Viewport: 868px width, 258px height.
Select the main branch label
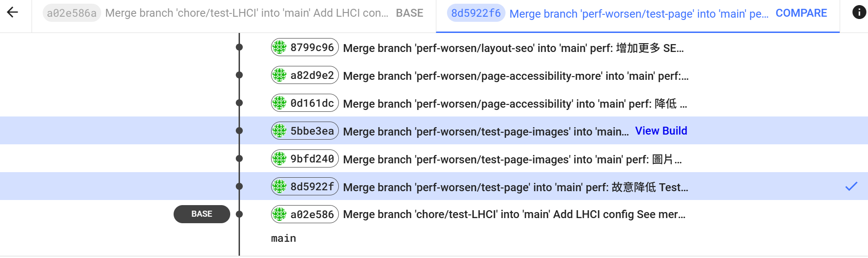tap(284, 238)
